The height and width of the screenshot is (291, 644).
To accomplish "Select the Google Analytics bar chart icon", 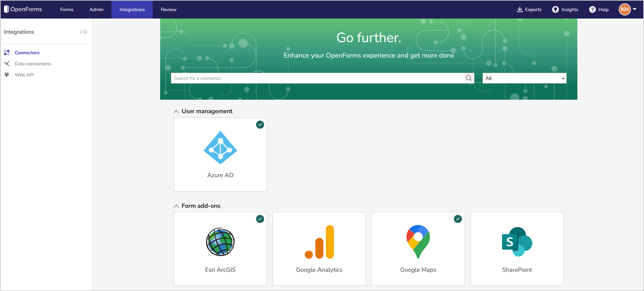I will click(319, 242).
